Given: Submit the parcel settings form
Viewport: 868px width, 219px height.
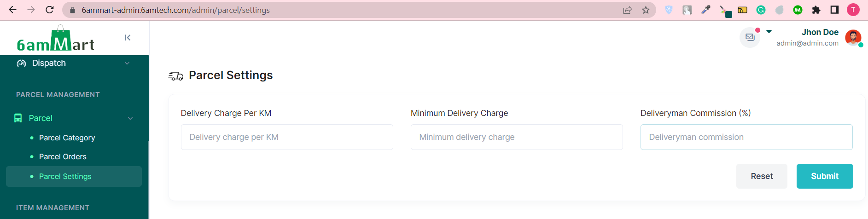Looking at the screenshot, I should pos(825,176).
